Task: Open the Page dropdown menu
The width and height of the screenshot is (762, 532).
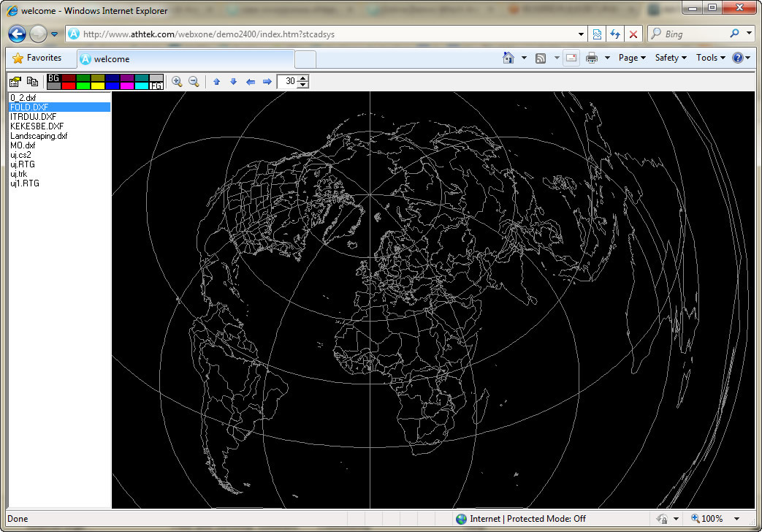Action: point(632,58)
